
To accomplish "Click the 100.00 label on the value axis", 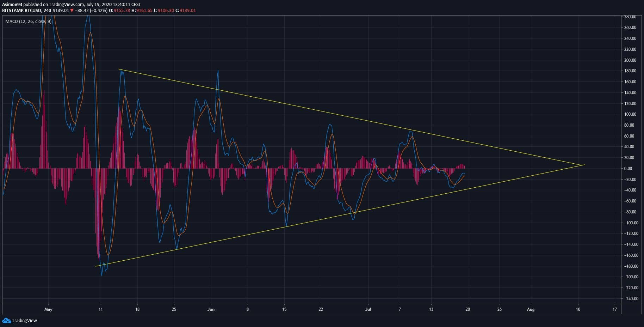I will 630,114.
